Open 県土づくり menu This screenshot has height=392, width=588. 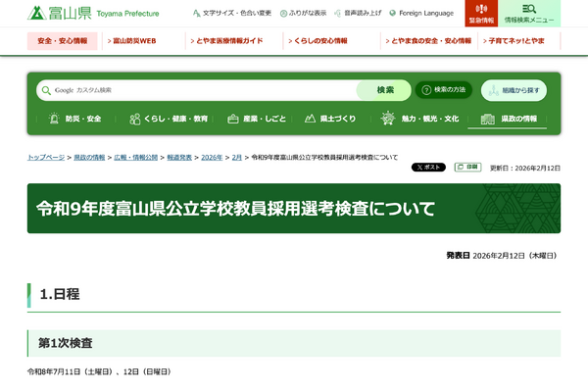(x=330, y=119)
